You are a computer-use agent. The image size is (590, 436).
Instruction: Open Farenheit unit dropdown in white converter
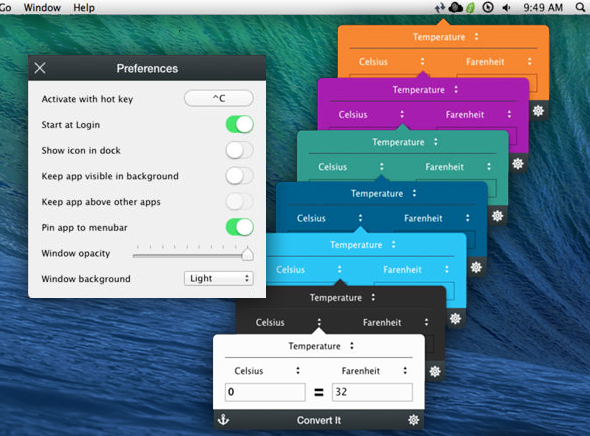click(374, 371)
